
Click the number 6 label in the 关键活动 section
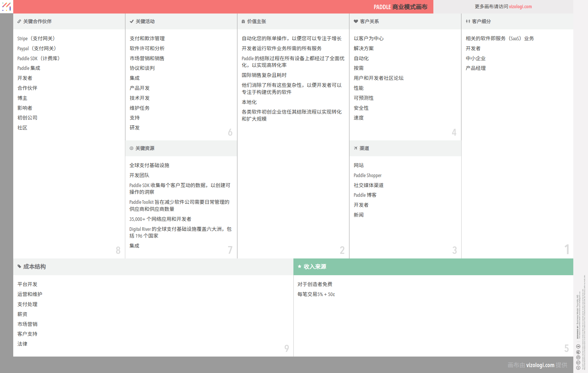point(230,132)
